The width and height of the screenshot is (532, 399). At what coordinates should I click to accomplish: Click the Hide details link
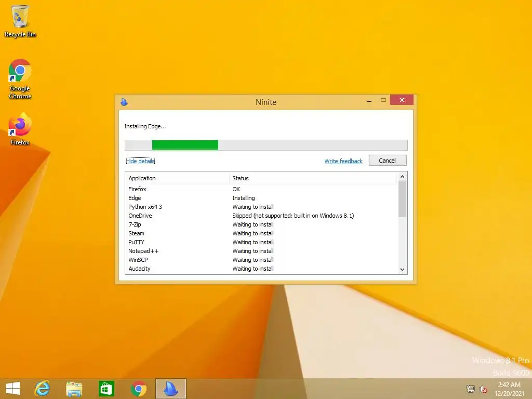140,161
